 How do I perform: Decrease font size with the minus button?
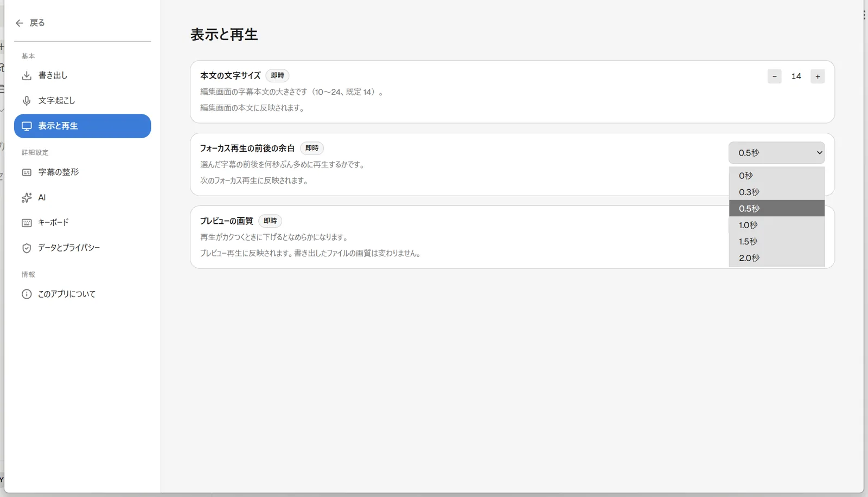tap(774, 76)
